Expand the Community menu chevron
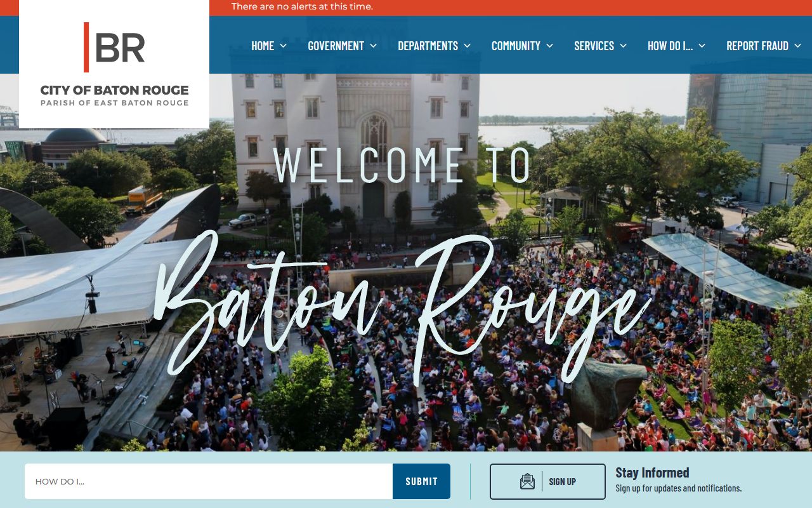This screenshot has width=812, height=508. coord(550,46)
